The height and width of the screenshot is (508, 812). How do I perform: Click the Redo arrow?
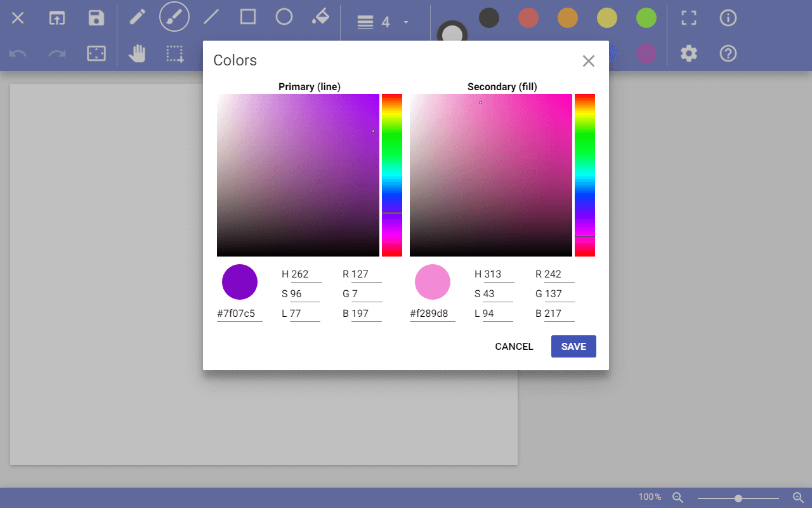point(56,53)
